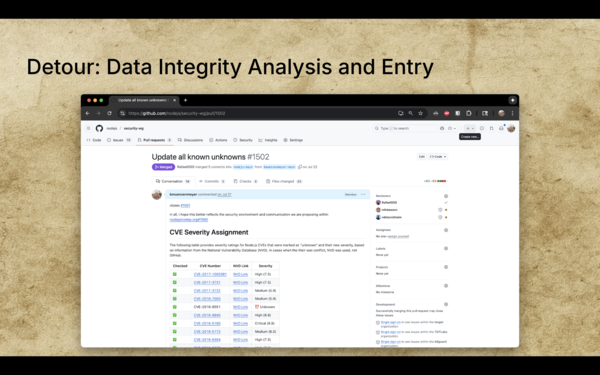Open the Code dropdown next to Edit
600x375 pixels.
[438, 157]
